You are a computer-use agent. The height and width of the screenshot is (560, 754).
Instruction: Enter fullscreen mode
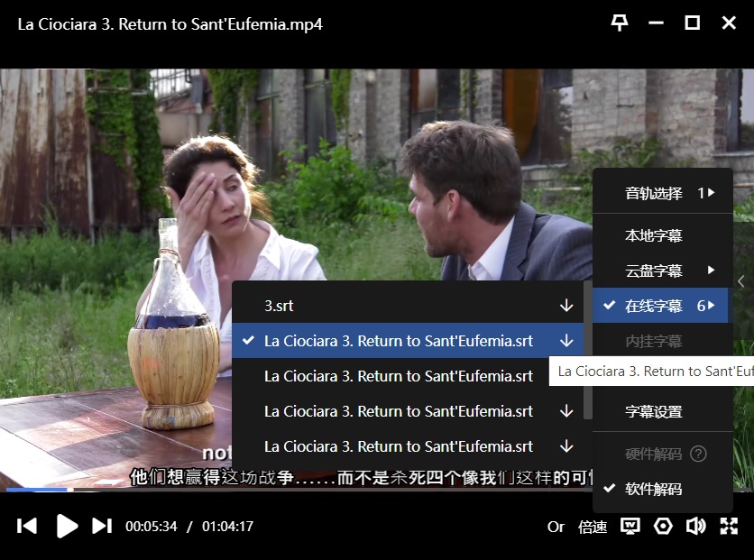click(x=729, y=527)
